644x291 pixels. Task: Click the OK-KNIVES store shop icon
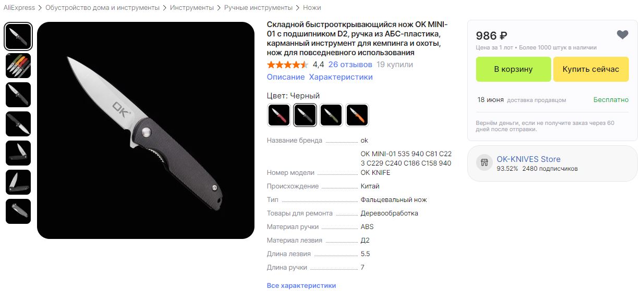pyautogui.click(x=484, y=163)
